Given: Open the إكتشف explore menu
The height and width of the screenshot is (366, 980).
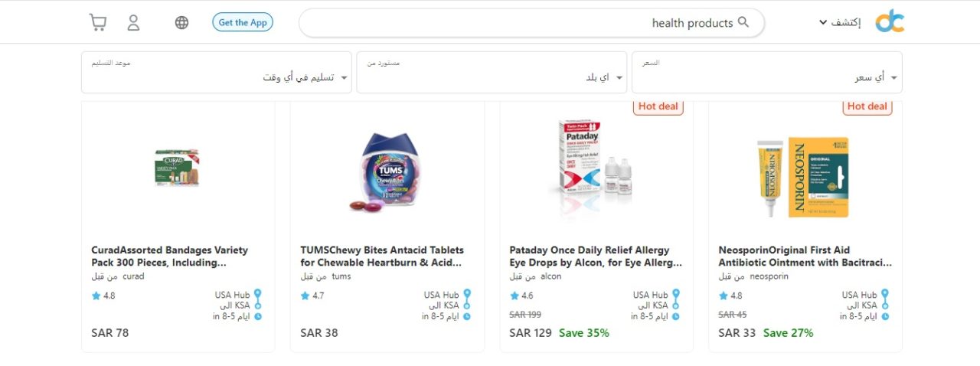Looking at the screenshot, I should (840, 22).
